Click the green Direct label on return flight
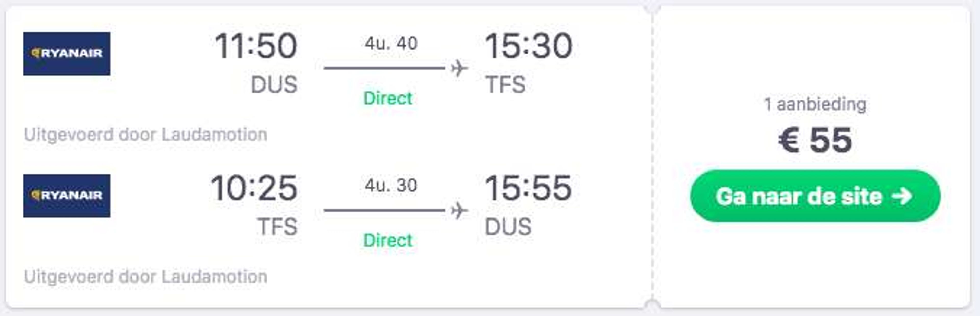The image size is (980, 316). tap(388, 240)
